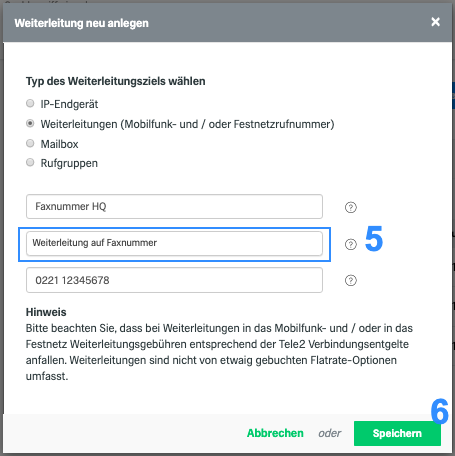The height and width of the screenshot is (456, 455).
Task: Click help icon next to Faxnummer HQ field
Action: tap(350, 207)
